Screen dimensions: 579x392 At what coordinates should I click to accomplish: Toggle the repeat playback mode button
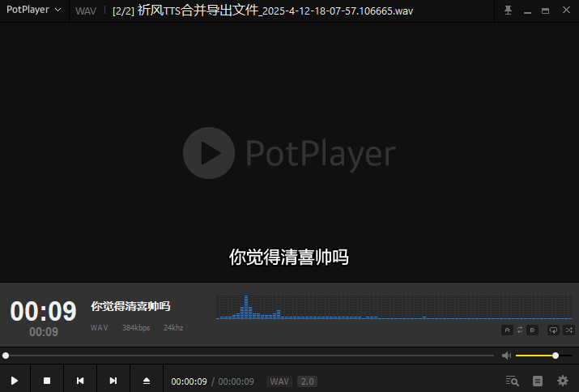click(554, 330)
